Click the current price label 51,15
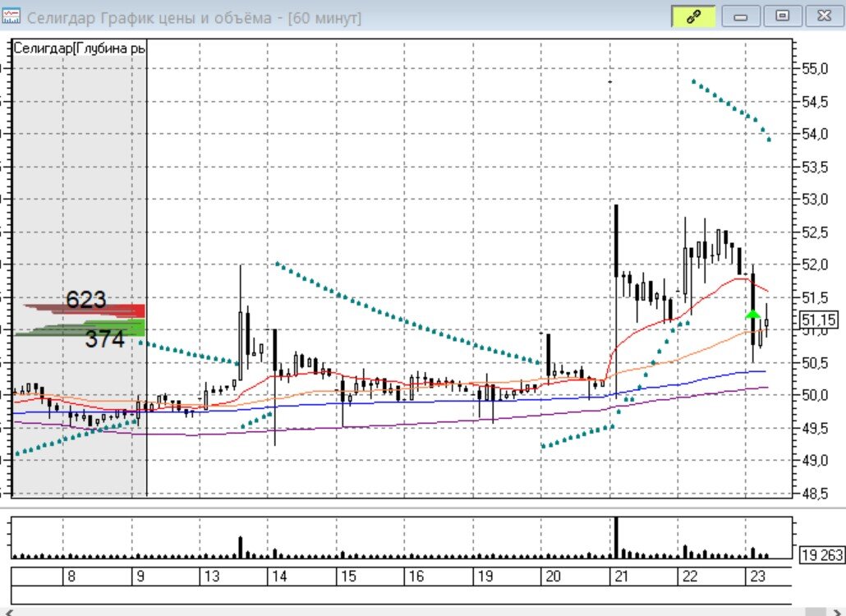846x616 pixels. click(x=819, y=319)
